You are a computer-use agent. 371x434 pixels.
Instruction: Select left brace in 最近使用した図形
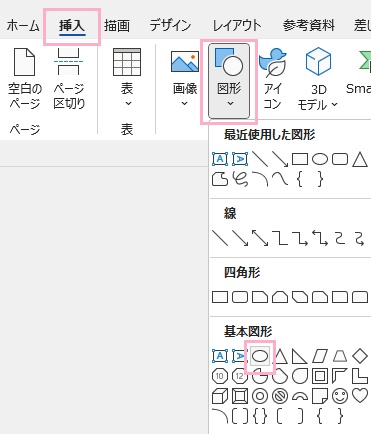(x=300, y=180)
